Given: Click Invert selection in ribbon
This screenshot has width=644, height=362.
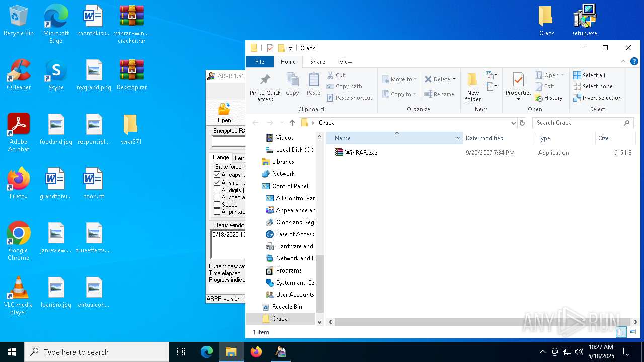Looking at the screenshot, I should (x=597, y=98).
